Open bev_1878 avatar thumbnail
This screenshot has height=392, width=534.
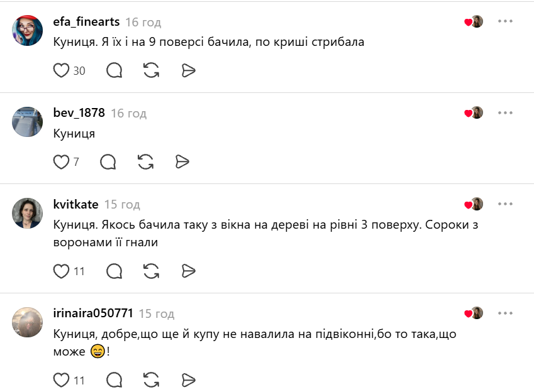(27, 122)
